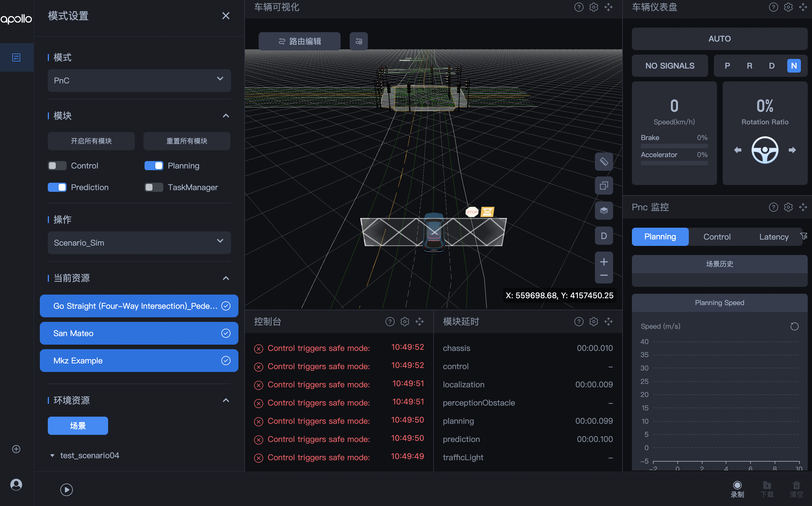The image size is (812, 506).
Task: Click fullscreen move icon of 车辆可视化 panel
Action: tap(609, 7)
